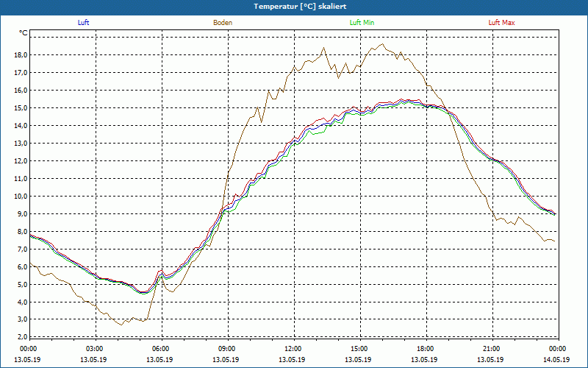Click the 12:00 time axis label
The width and height of the screenshot is (588, 368).
pyautogui.click(x=293, y=349)
